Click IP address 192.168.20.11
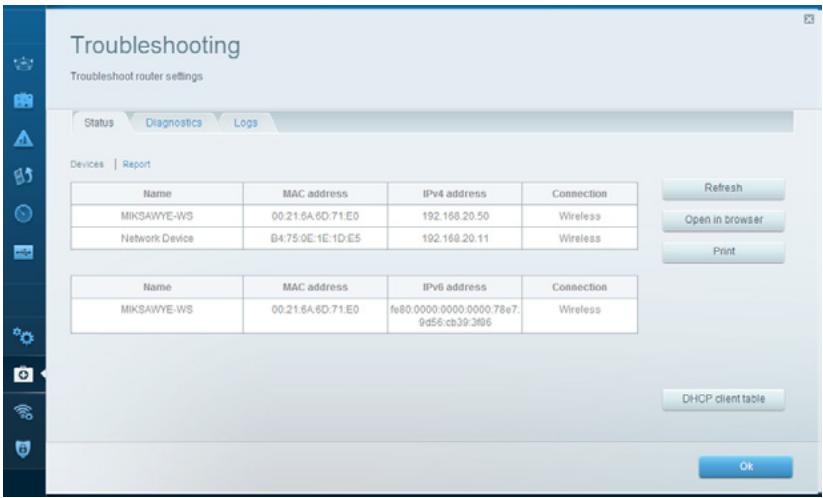This screenshot has width=823, height=498. tap(455, 238)
